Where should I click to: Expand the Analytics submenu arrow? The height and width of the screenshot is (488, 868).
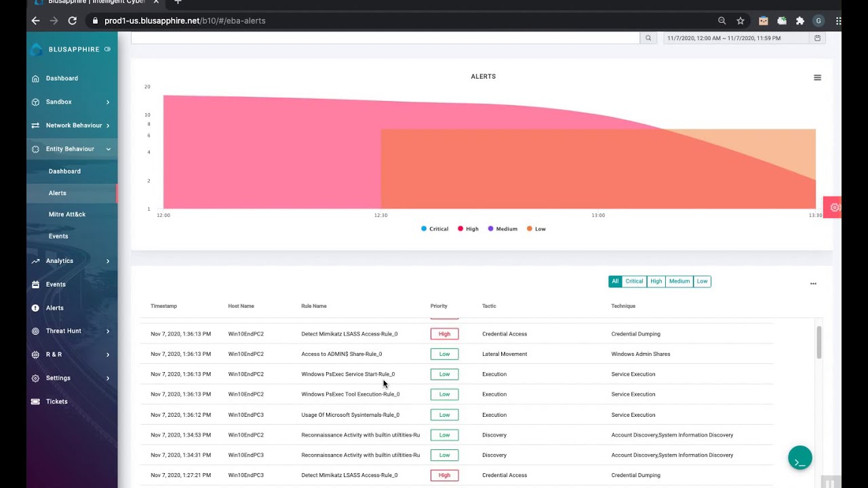pos(108,261)
